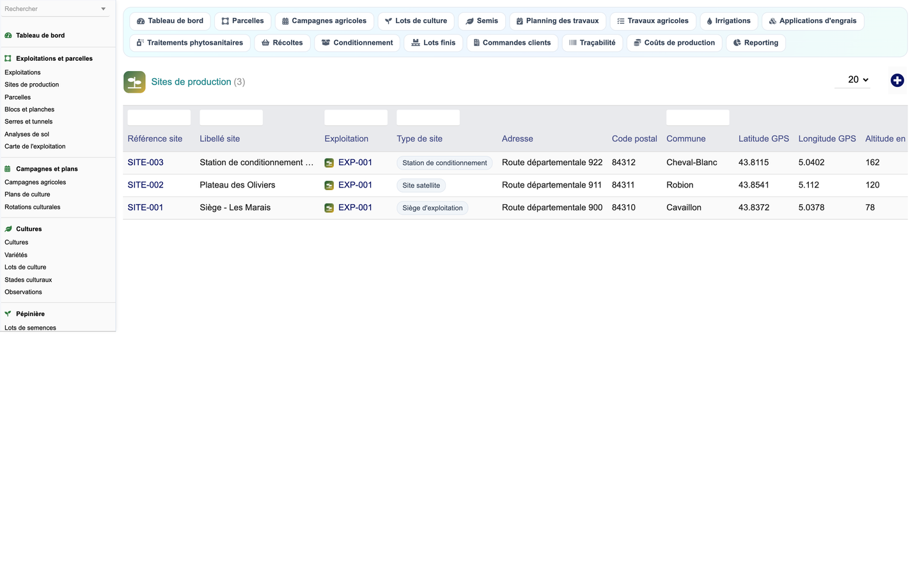
Task: Click the Type de site filter field
Action: 428,118
